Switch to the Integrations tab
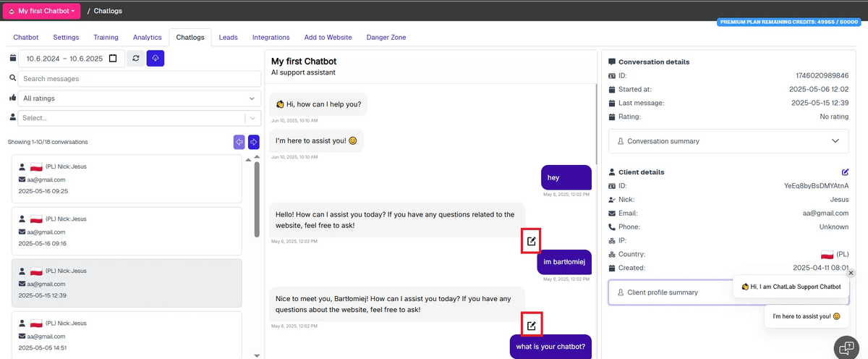Viewport: 868px width, 359px height. [x=271, y=38]
